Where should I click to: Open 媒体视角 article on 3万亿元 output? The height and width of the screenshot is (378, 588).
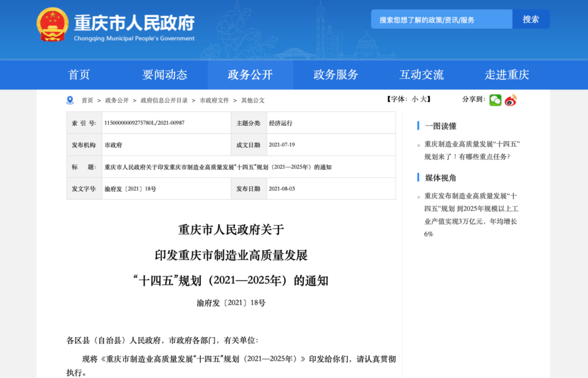pos(470,215)
